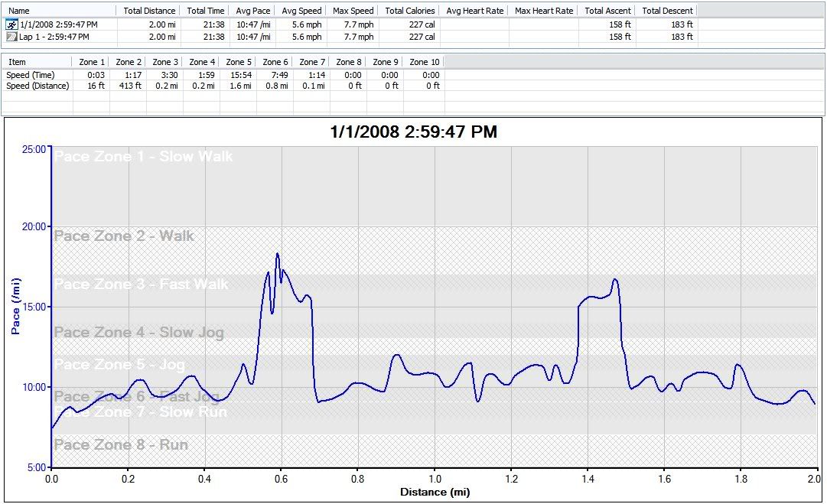Click the running activity icon beside 1/1/2008
The width and height of the screenshot is (827, 504).
(x=11, y=24)
